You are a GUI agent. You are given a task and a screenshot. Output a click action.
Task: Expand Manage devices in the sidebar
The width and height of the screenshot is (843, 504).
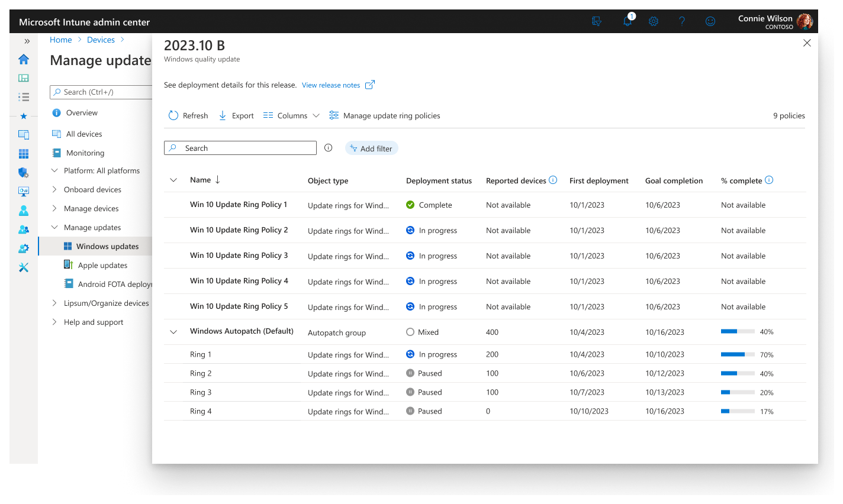pyautogui.click(x=54, y=208)
